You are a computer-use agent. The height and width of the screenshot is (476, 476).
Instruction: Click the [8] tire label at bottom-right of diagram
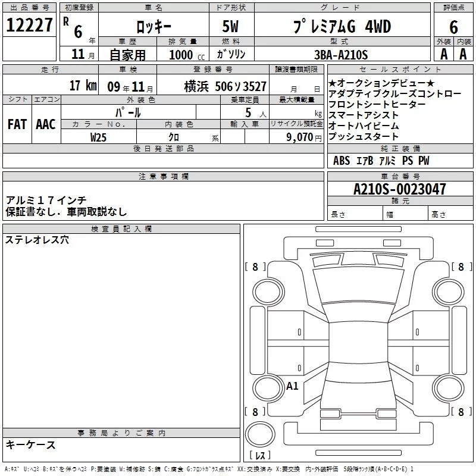pos(461,412)
